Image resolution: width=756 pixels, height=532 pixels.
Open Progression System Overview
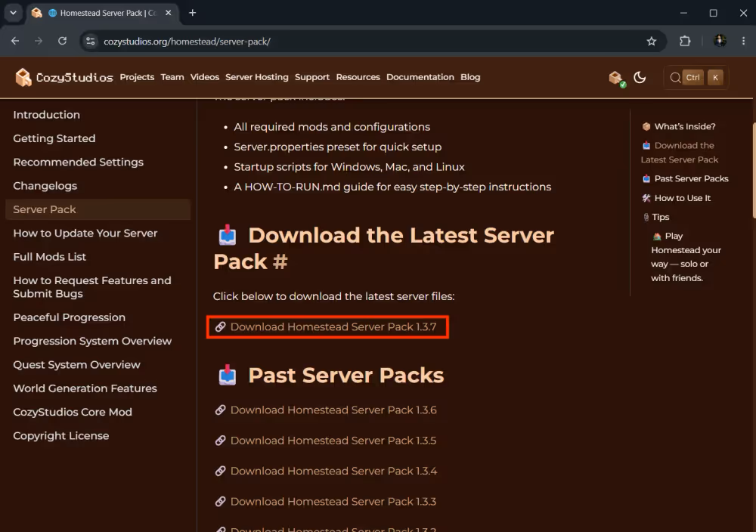tap(92, 341)
